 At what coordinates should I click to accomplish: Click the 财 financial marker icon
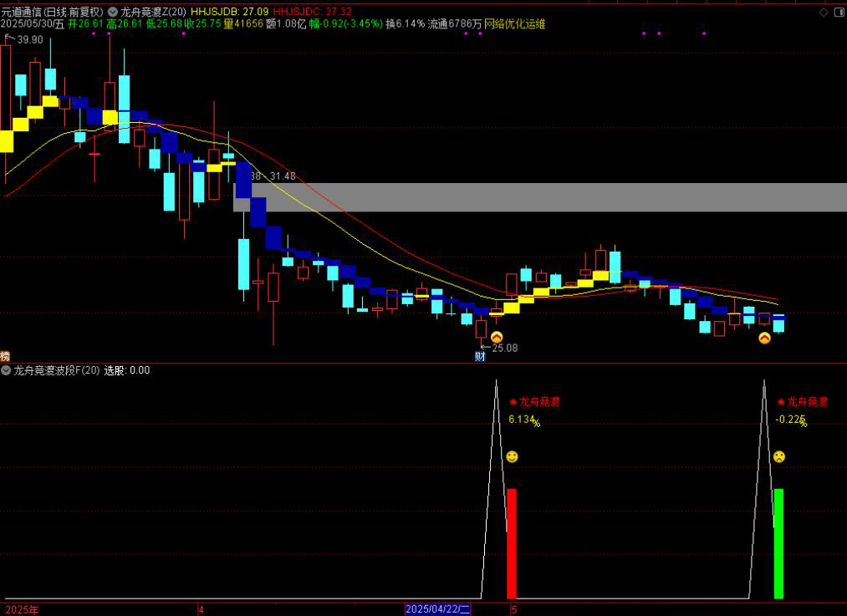[480, 356]
